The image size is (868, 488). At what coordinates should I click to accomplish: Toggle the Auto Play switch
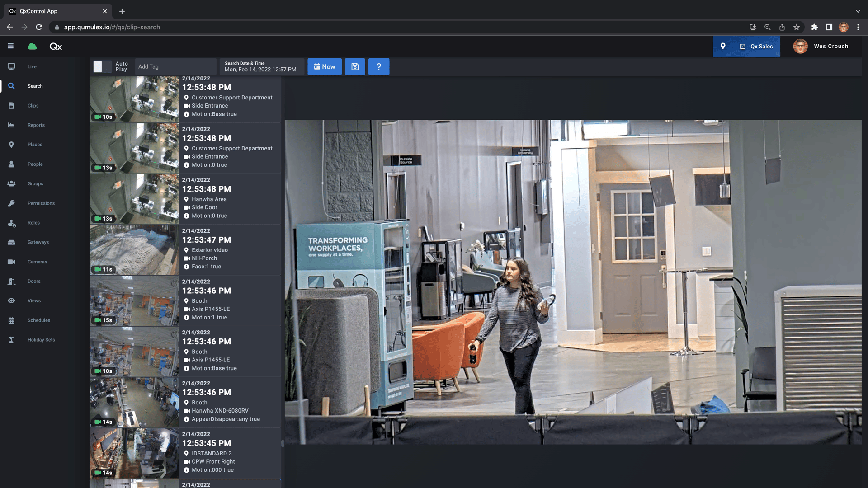tap(102, 66)
